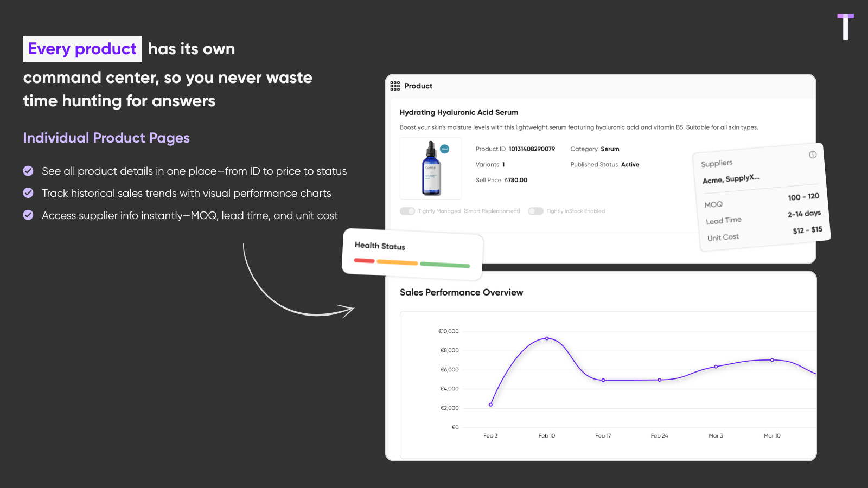Click 'Hydrating Hyaluronic Acid Serum' title
Image resolution: width=868 pixels, height=488 pixels.
click(x=459, y=112)
